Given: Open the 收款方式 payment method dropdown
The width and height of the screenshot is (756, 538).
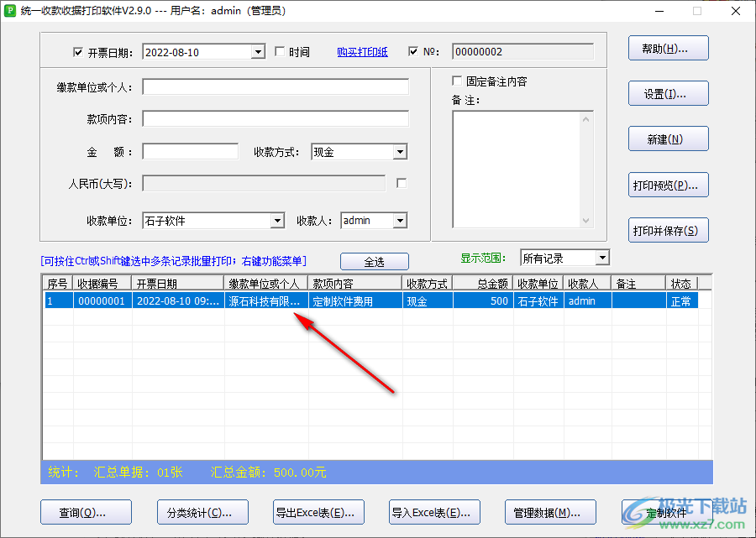Looking at the screenshot, I should (x=400, y=151).
